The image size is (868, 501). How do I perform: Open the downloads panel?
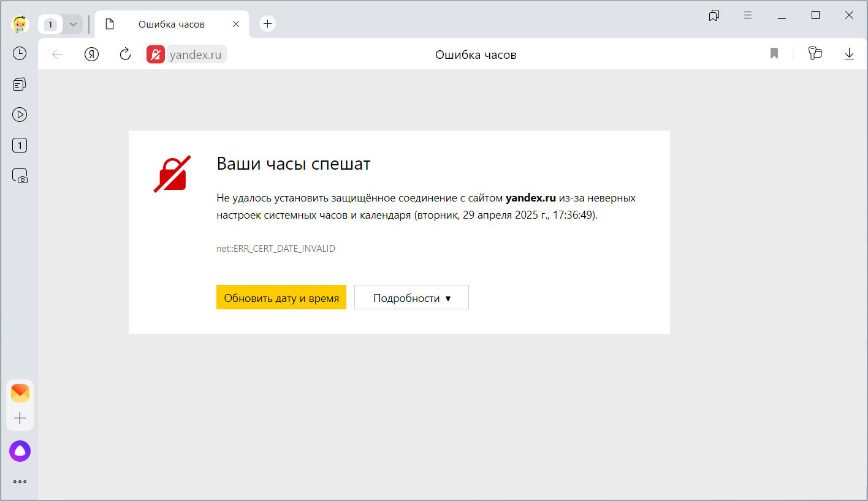849,54
